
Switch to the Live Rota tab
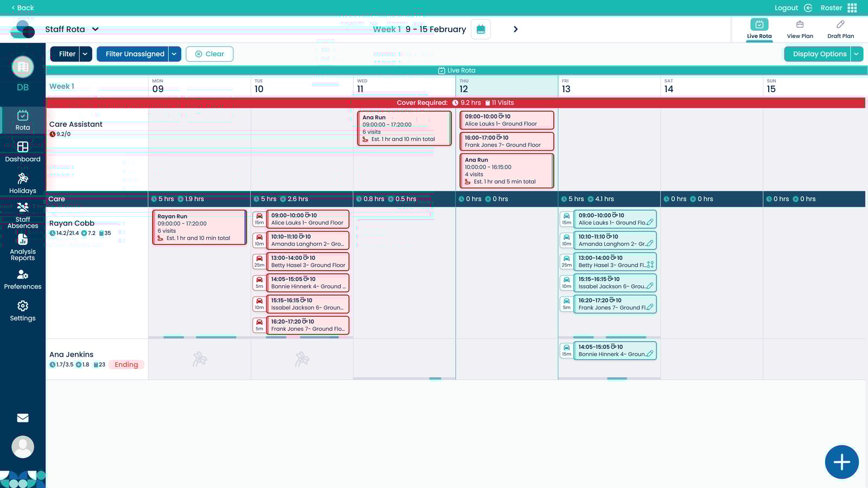[x=759, y=29]
